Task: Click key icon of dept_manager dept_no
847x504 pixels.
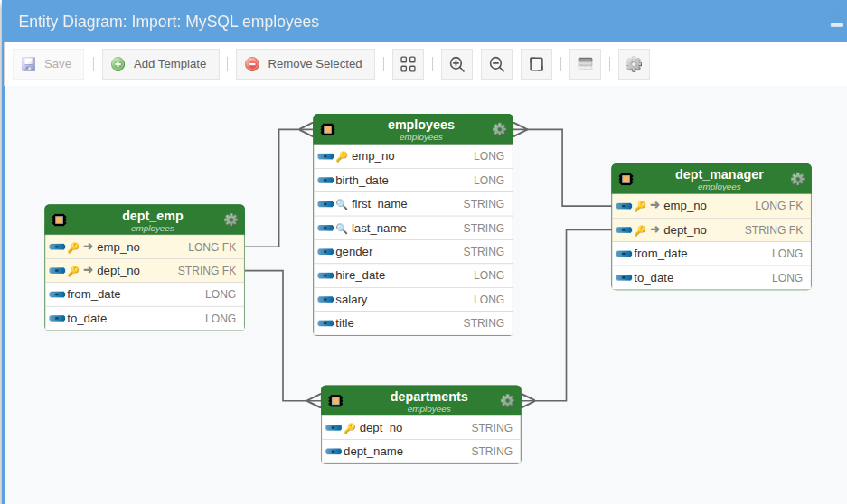Action: pos(640,230)
